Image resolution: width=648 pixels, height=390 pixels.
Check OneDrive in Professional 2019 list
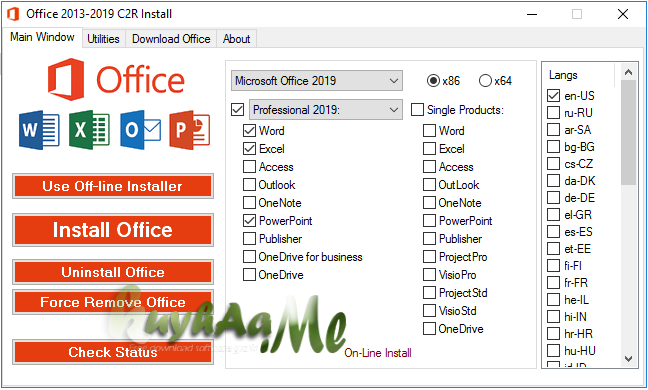pos(249,274)
